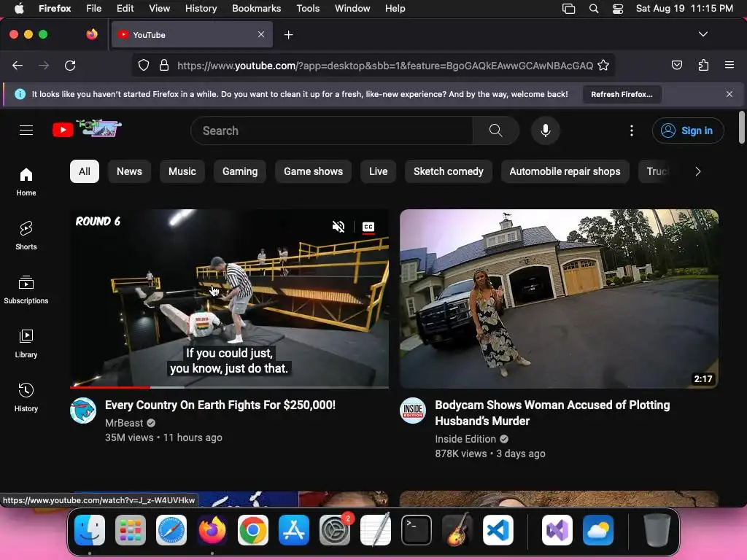Open Bodycam Shows Woman Accused title

point(552,413)
